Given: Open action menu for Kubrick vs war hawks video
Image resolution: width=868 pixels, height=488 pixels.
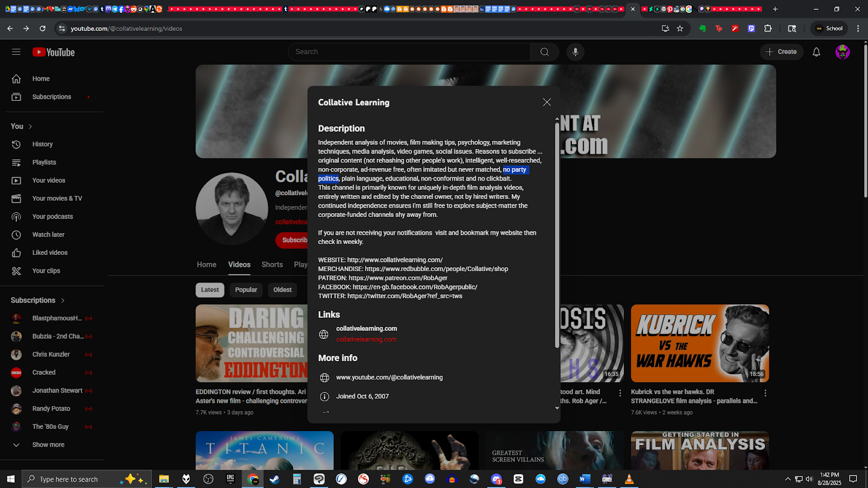Looking at the screenshot, I should click(x=765, y=393).
